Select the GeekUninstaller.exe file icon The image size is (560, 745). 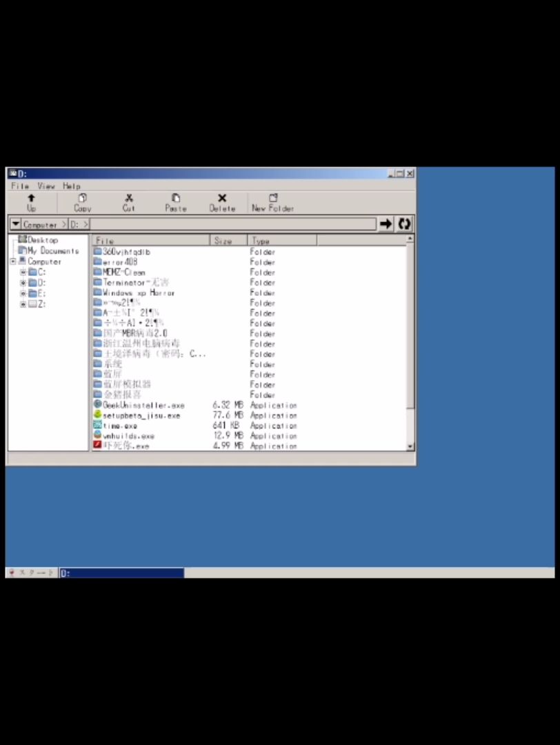point(97,404)
